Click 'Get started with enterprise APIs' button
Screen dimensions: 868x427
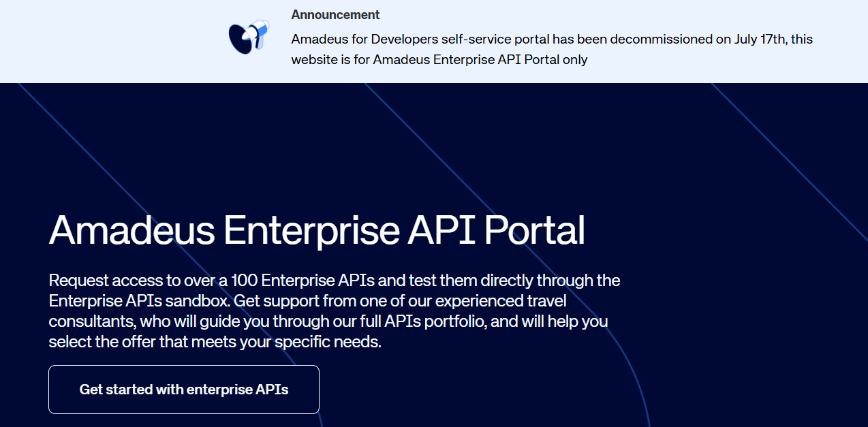point(184,390)
